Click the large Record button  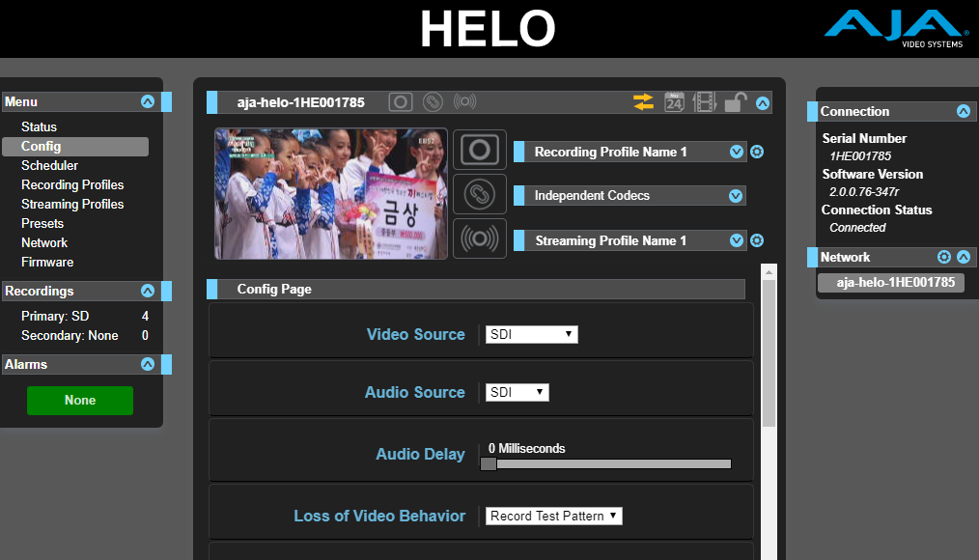[x=480, y=150]
